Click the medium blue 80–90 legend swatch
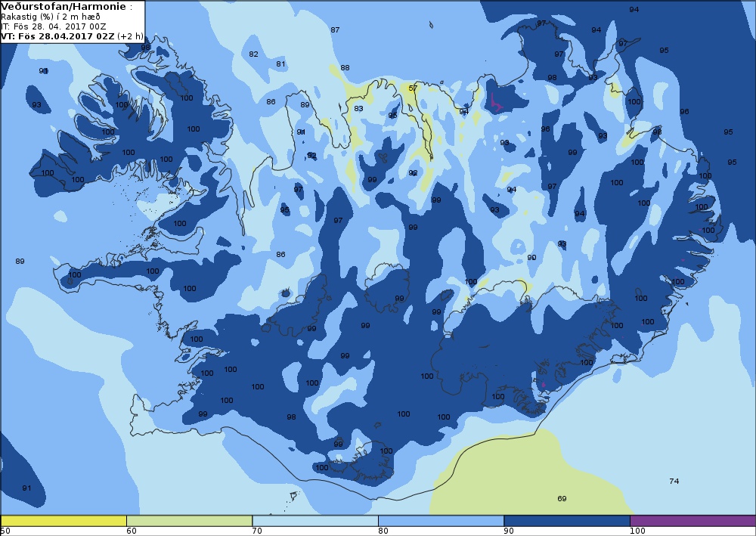 coord(442,521)
